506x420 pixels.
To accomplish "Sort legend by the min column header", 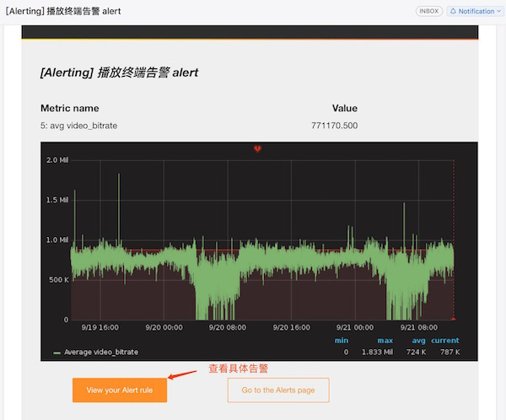I will tap(342, 341).
